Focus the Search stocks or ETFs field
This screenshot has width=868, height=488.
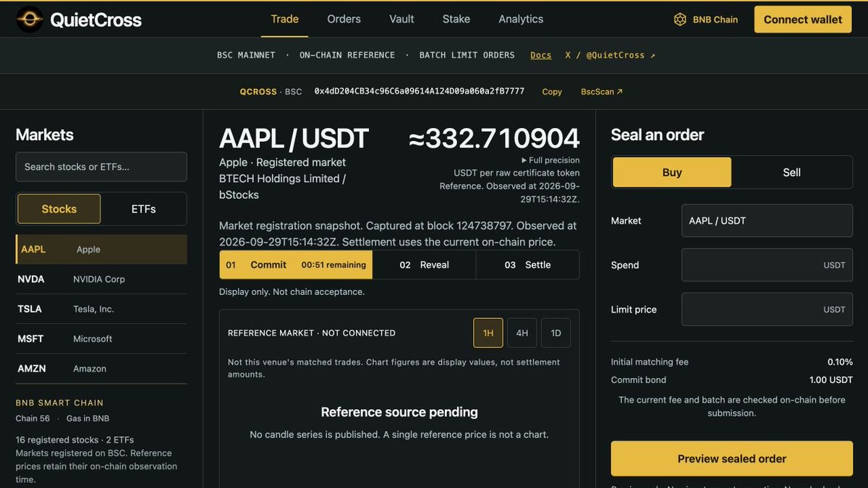101,166
